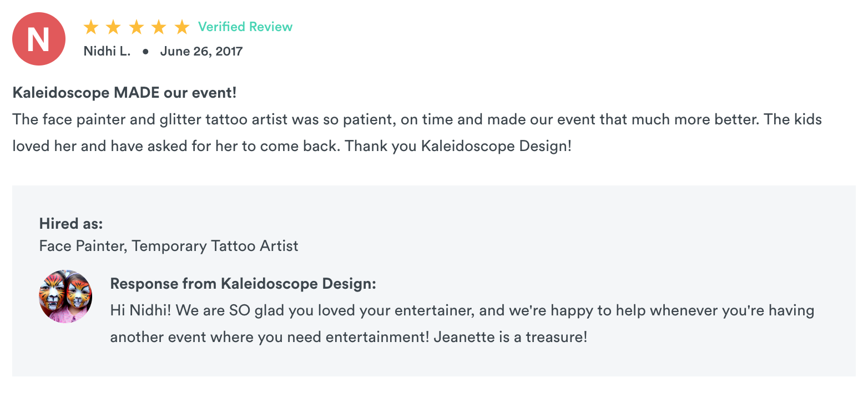This screenshot has height=402, width=868.
Task: Click the second rating star
Action: [x=113, y=27]
